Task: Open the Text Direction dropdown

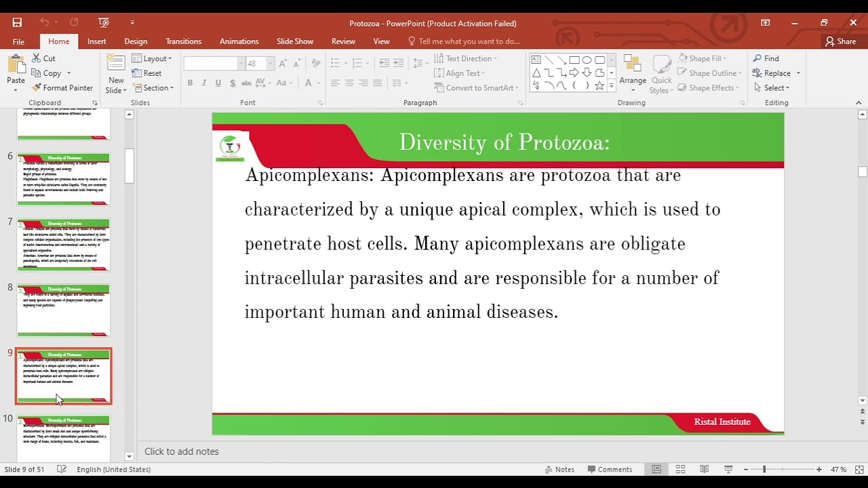Action: pos(465,58)
